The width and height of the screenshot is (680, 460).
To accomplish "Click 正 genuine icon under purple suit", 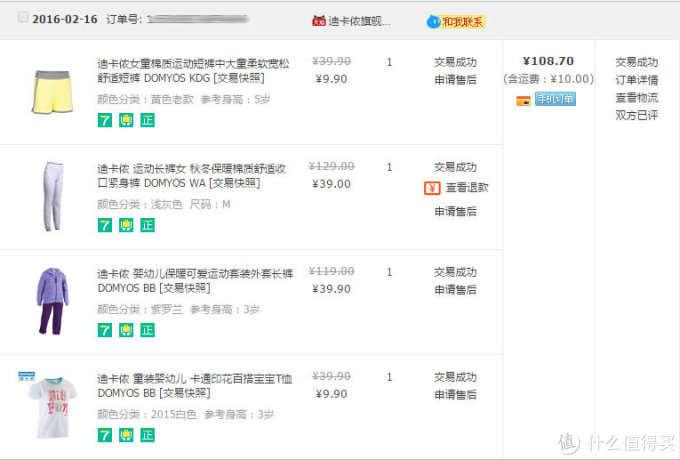I will pyautogui.click(x=147, y=330).
